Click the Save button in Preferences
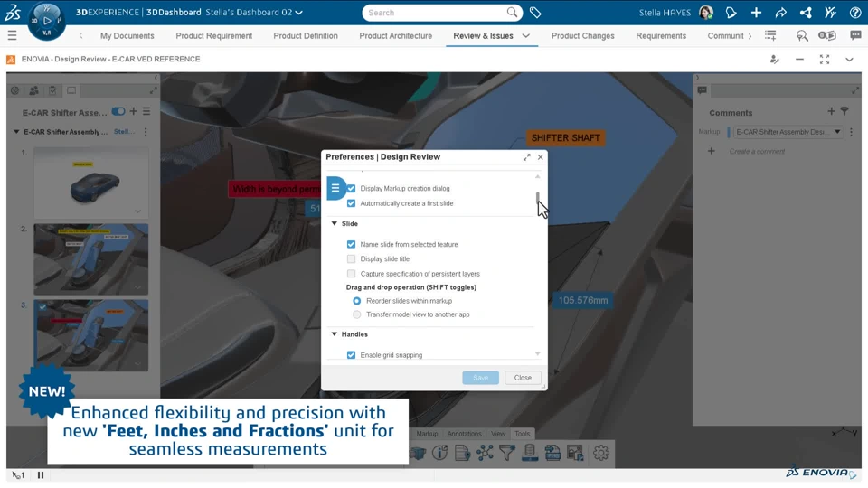 coord(480,378)
